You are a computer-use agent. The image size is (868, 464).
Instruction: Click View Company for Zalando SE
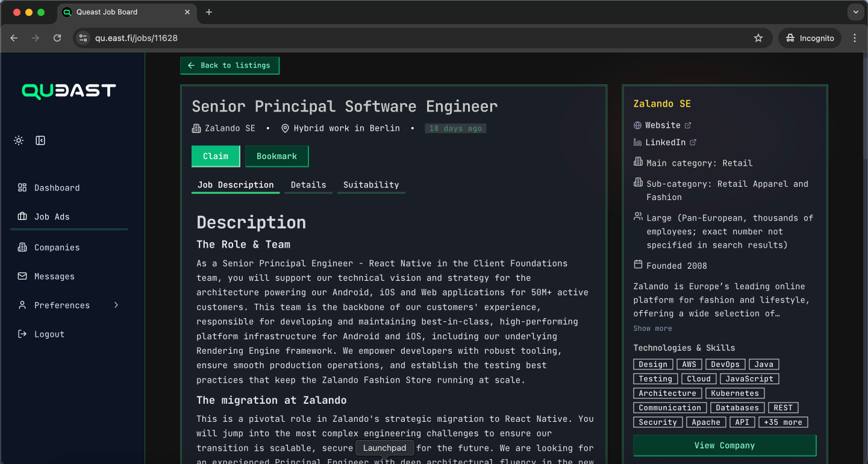[724, 445]
